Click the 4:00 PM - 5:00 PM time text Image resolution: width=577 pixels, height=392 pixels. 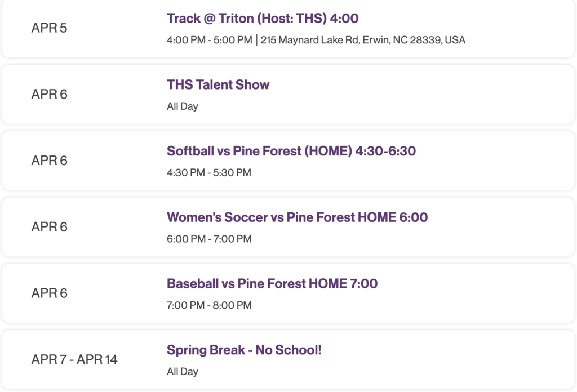tap(208, 40)
